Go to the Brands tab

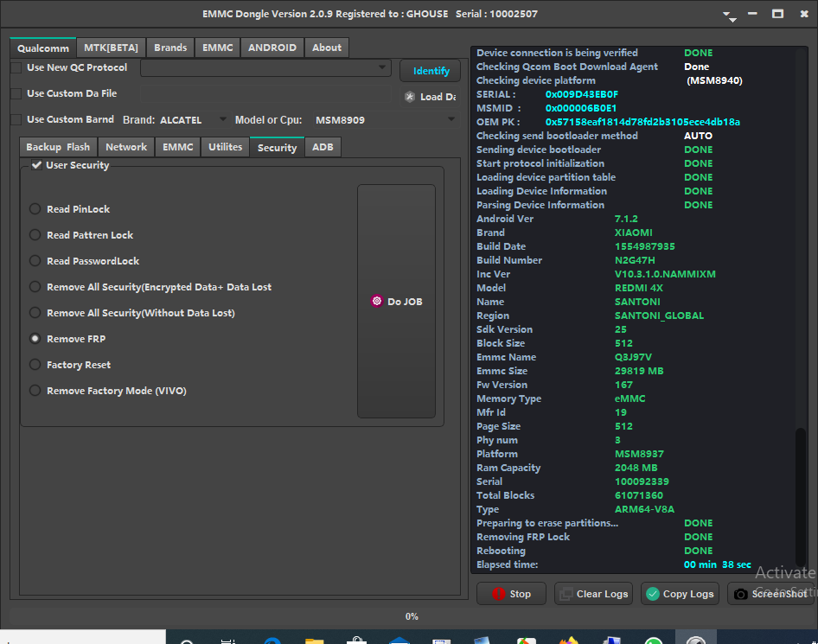170,48
